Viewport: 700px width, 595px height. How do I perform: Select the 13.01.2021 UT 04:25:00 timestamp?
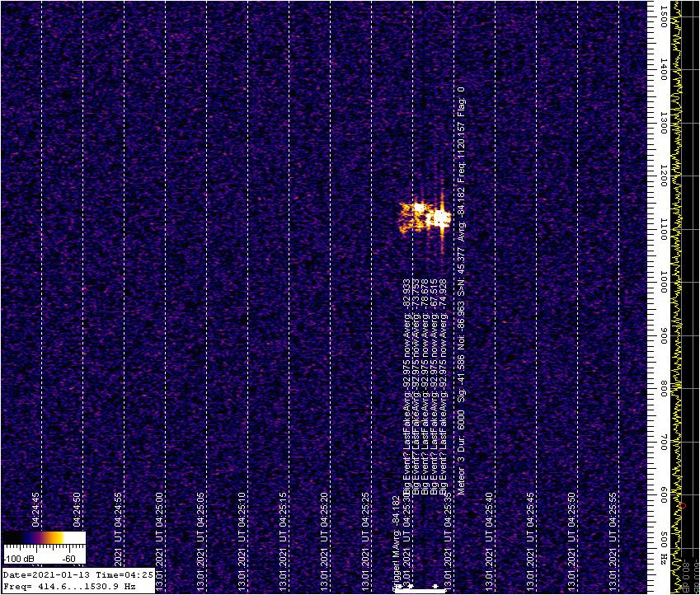click(x=159, y=542)
